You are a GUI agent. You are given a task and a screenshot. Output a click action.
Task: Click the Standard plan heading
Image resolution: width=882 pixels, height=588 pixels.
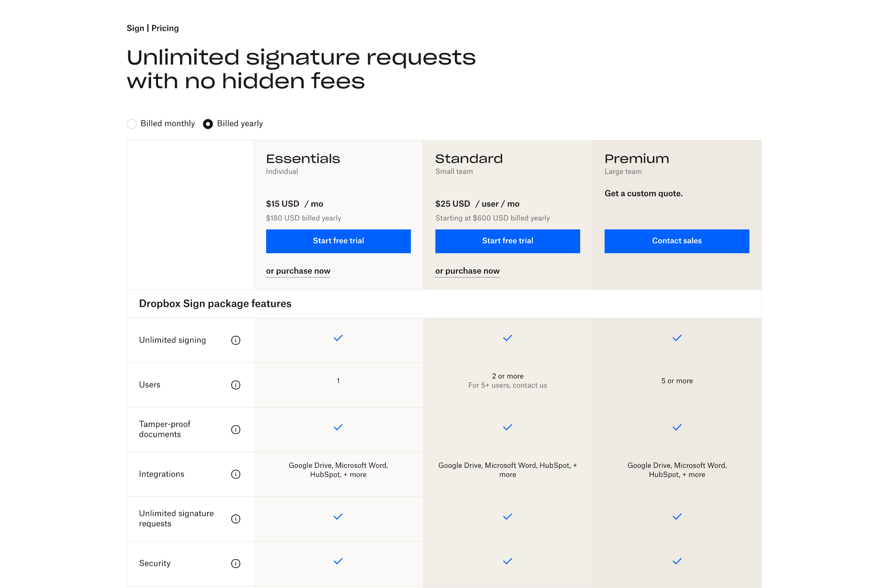point(469,159)
